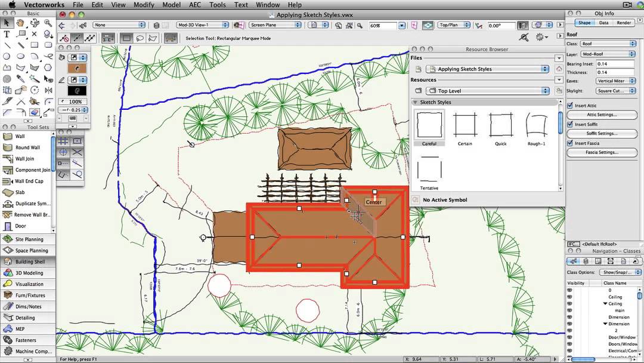The width and height of the screenshot is (644, 363).
Task: Open the MEP tool set
Action: pyautogui.click(x=28, y=329)
